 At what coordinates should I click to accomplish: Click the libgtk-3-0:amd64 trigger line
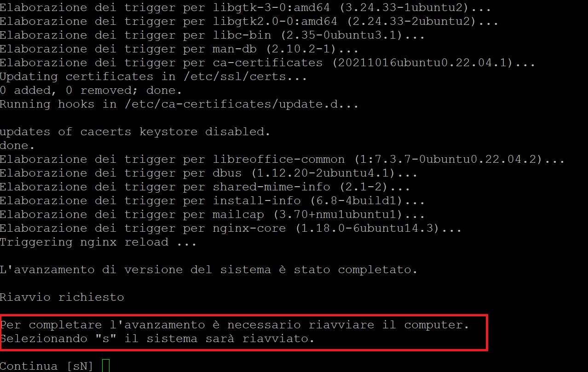246,7
